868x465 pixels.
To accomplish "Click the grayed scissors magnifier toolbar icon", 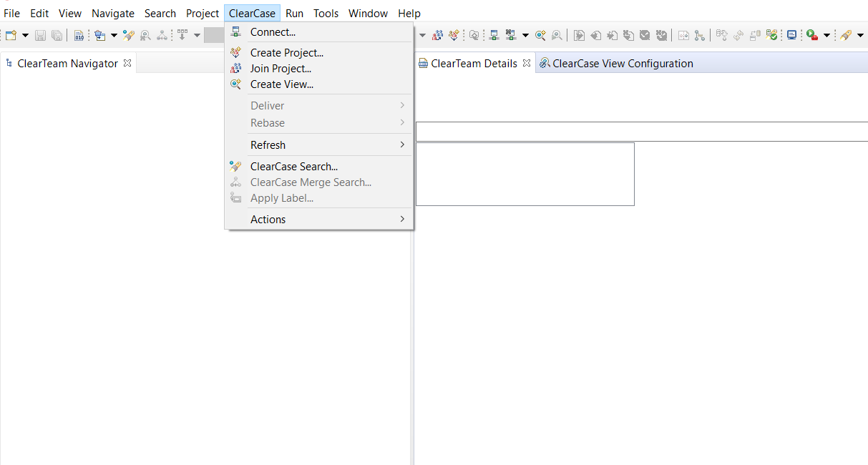I will [x=145, y=35].
